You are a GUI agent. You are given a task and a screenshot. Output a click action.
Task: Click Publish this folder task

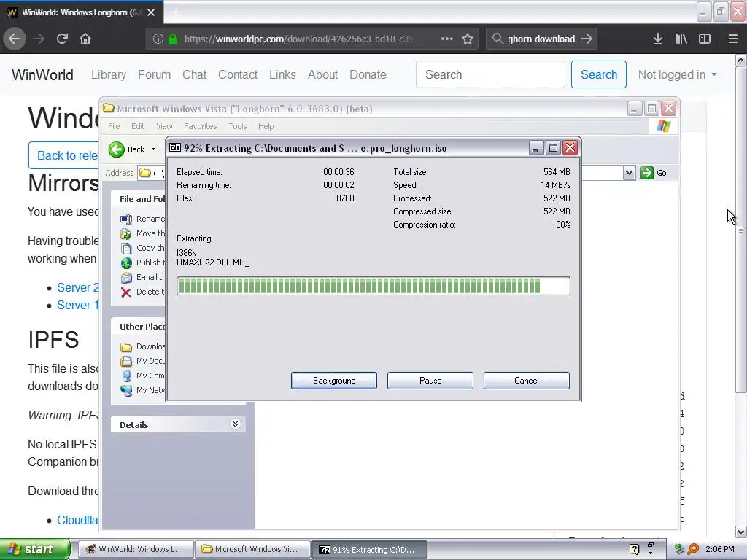(142, 262)
